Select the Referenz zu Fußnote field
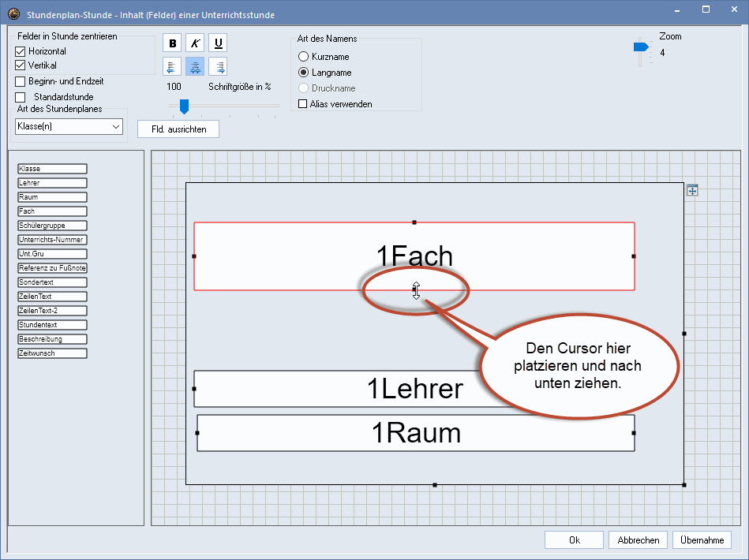The width and height of the screenshot is (749, 560). click(x=53, y=268)
